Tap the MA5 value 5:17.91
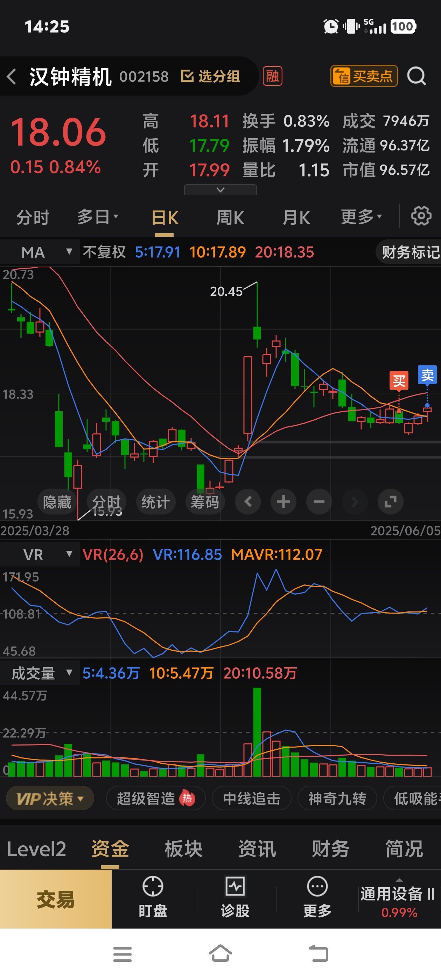 click(157, 252)
